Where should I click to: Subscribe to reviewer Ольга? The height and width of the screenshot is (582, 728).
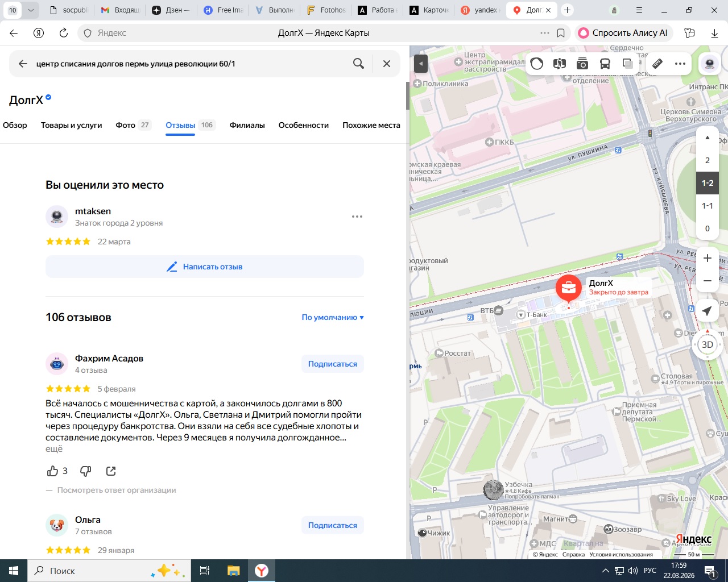point(333,525)
